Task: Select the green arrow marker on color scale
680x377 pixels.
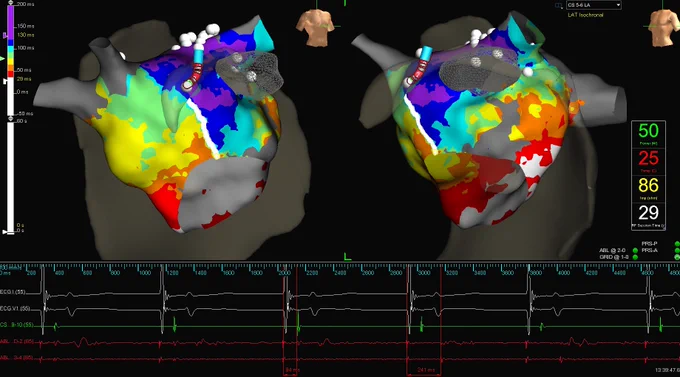Action: [2, 59]
